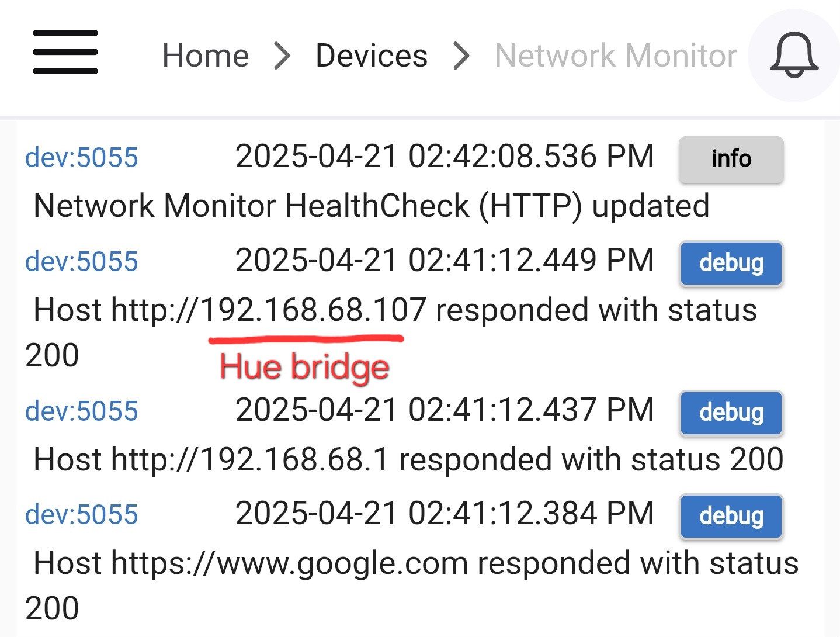Select Network Monitor breadcrumb item
Image resolution: width=840 pixels, height=637 pixels.
pyautogui.click(x=616, y=56)
